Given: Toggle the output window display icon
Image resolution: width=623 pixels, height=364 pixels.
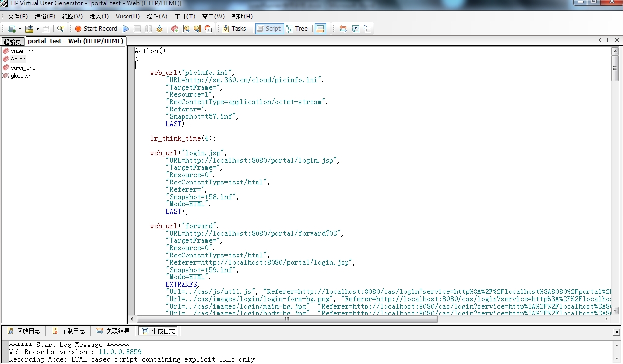Looking at the screenshot, I should click(320, 29).
